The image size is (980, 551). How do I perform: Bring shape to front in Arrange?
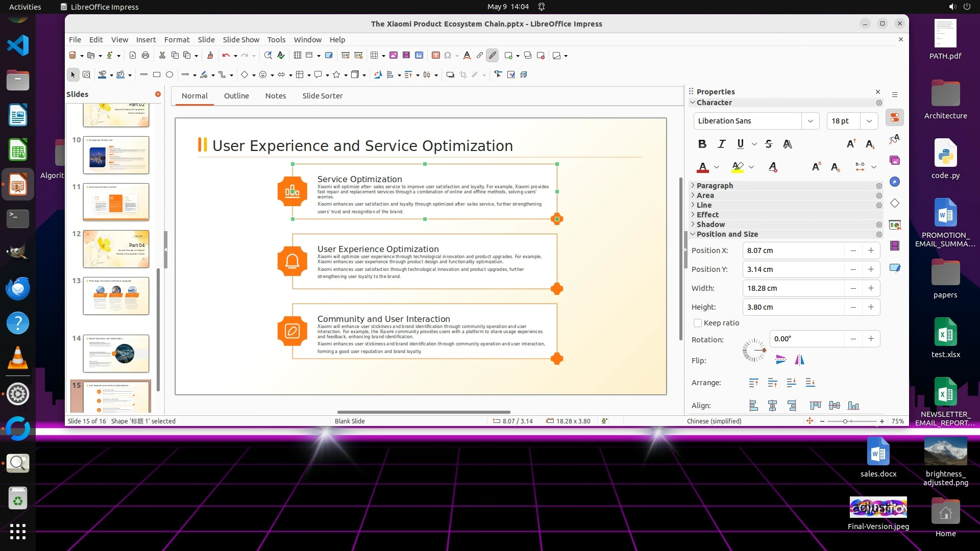pyautogui.click(x=753, y=383)
